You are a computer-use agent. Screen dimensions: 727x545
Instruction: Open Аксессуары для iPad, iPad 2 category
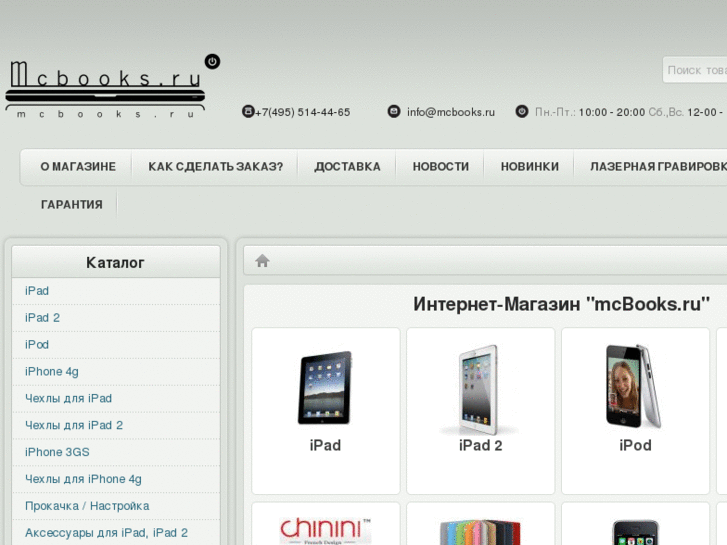106,533
